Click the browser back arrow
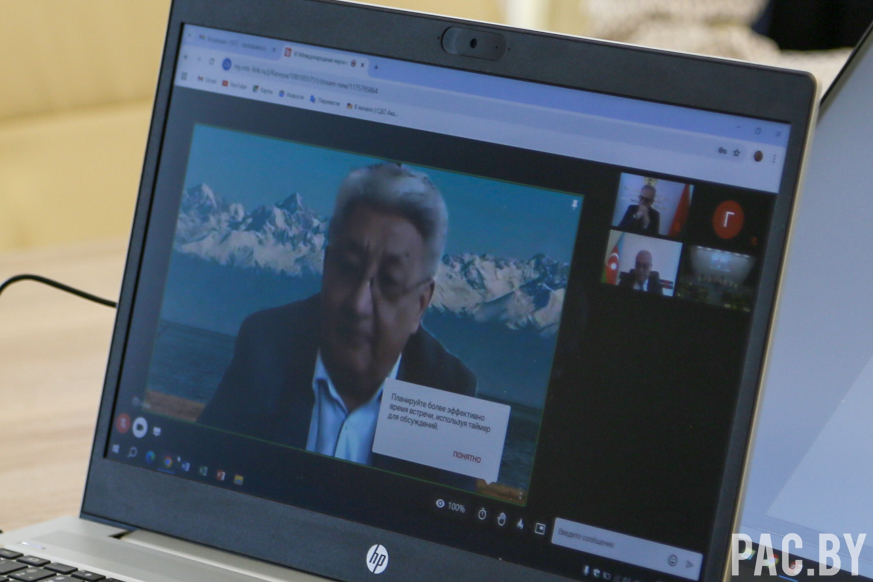The height and width of the screenshot is (582, 873). pos(186,57)
